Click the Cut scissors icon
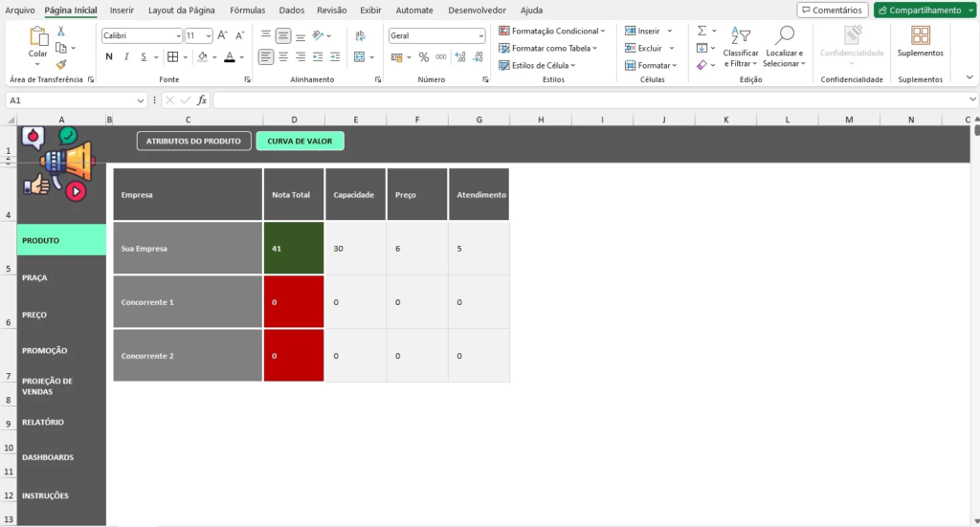Screen dimensions: 980x527 [x=61, y=32]
